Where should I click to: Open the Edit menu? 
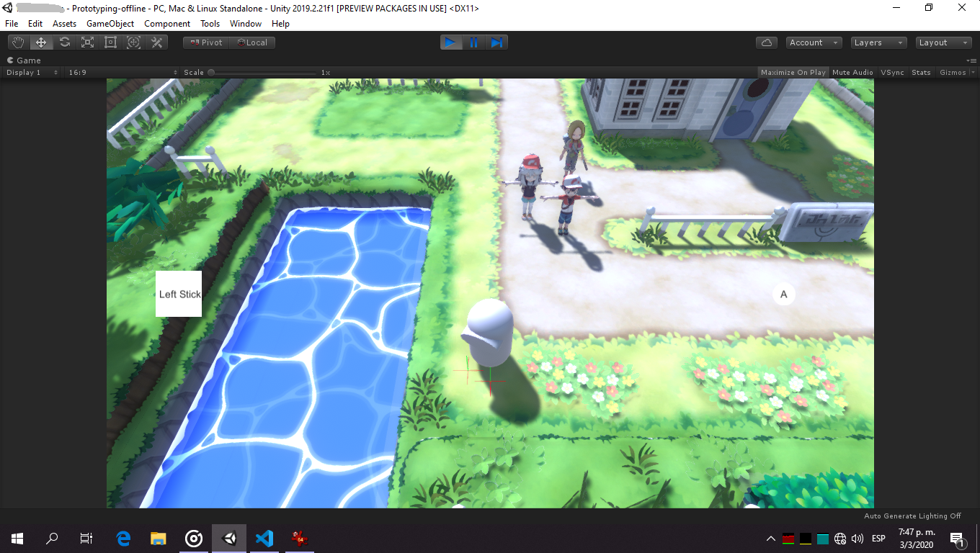[x=35, y=24]
